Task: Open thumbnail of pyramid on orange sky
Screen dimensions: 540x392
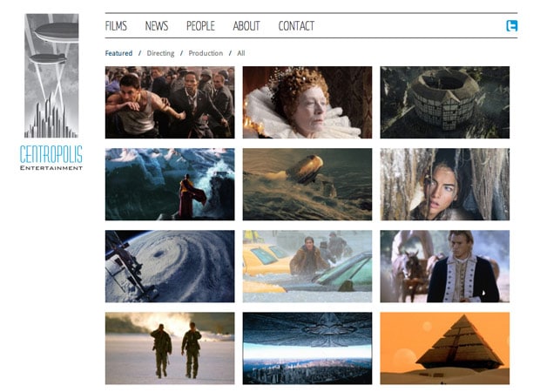Action: click(444, 348)
